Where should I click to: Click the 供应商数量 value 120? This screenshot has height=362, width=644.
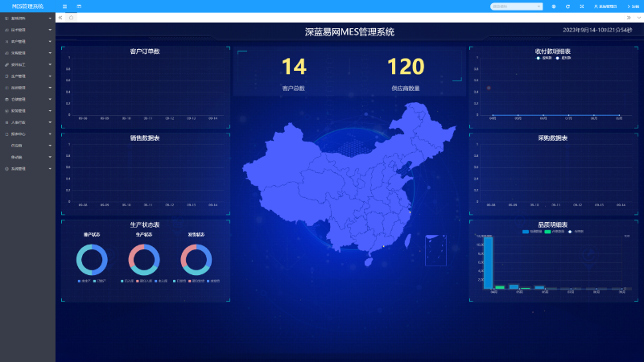coord(406,67)
